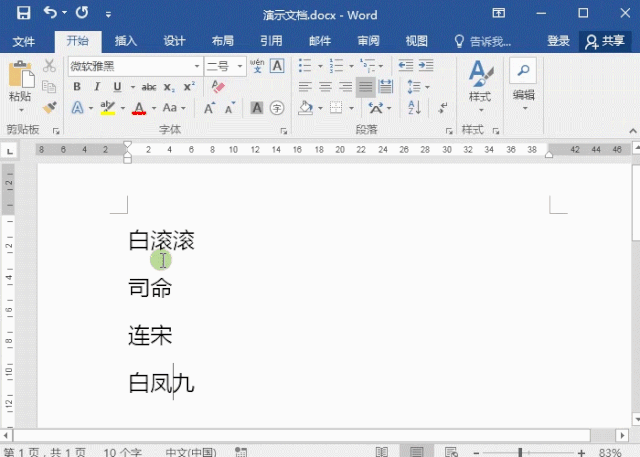640x457 pixels.
Task: Click the character border A icon
Action: point(277,66)
